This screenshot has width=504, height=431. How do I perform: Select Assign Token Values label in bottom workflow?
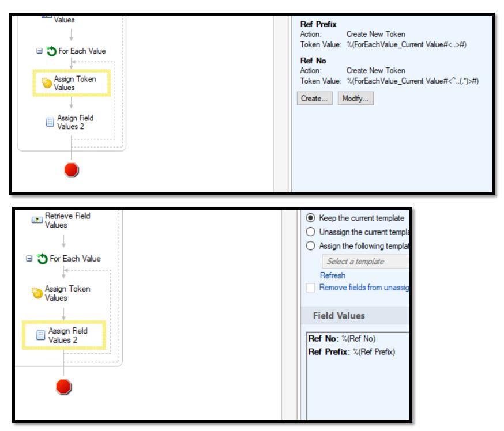(67, 293)
